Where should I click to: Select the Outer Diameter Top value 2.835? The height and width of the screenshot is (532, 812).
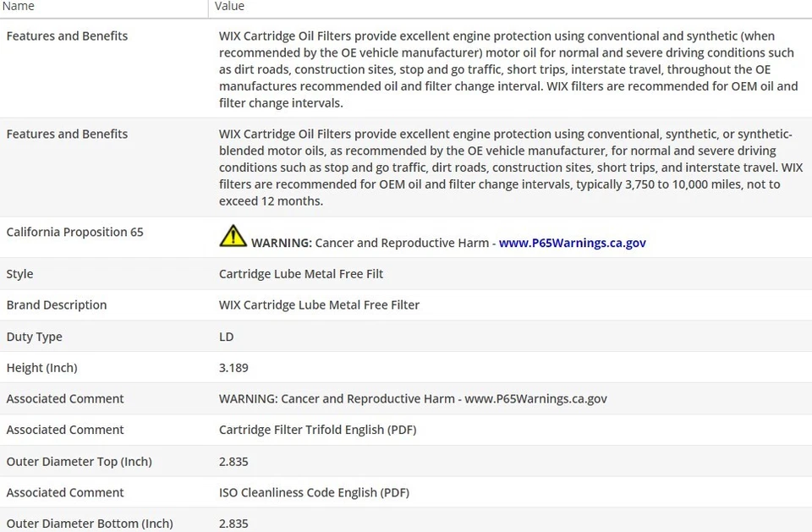coord(233,462)
